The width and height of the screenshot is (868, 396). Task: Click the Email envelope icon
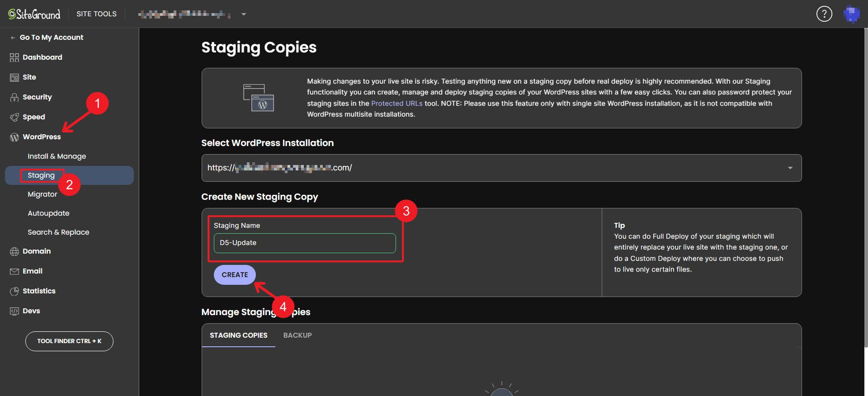pos(14,271)
